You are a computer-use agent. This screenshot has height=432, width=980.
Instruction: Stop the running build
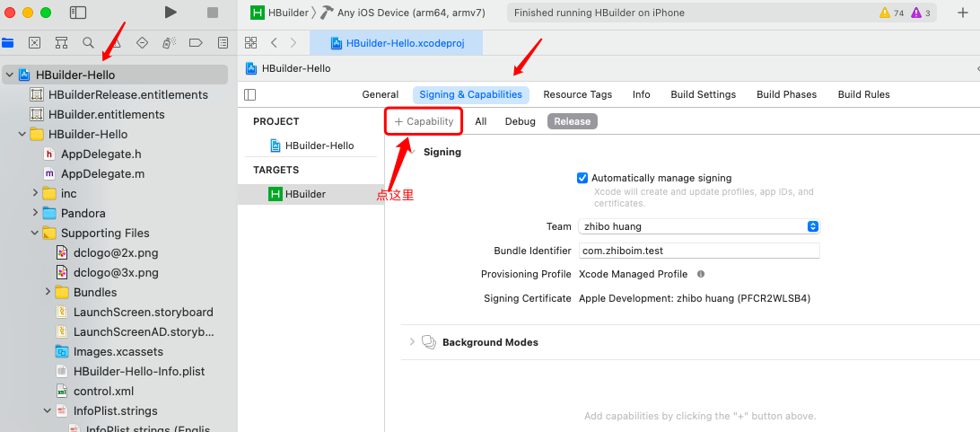pyautogui.click(x=213, y=13)
